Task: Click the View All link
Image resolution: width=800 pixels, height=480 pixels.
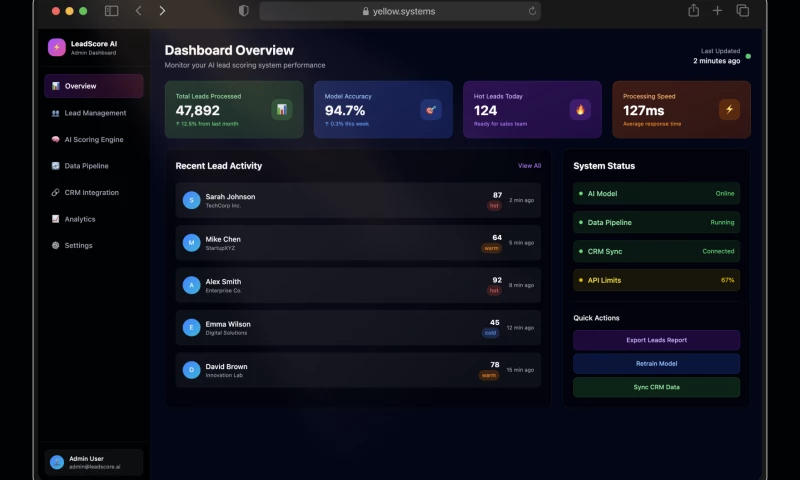Action: 529,166
